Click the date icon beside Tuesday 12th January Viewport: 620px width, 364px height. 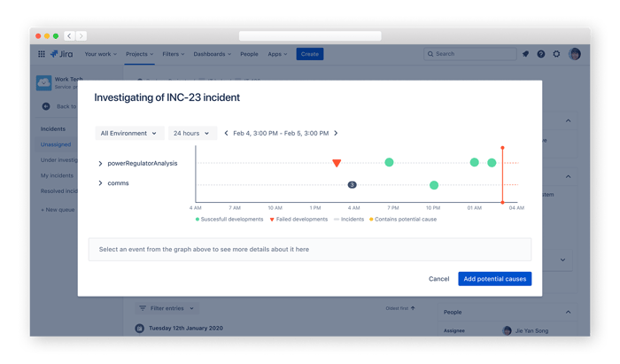click(140, 328)
